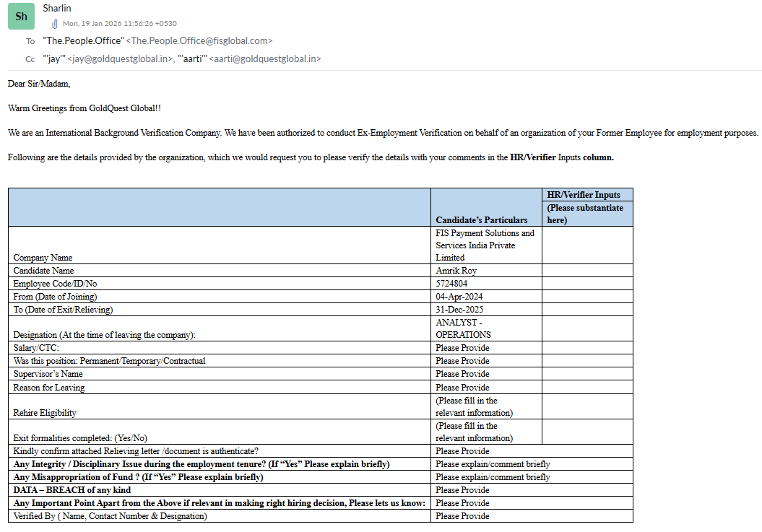Image resolution: width=762 pixels, height=532 pixels.
Task: Click Misappropriation of Fund question
Action: (x=139, y=477)
